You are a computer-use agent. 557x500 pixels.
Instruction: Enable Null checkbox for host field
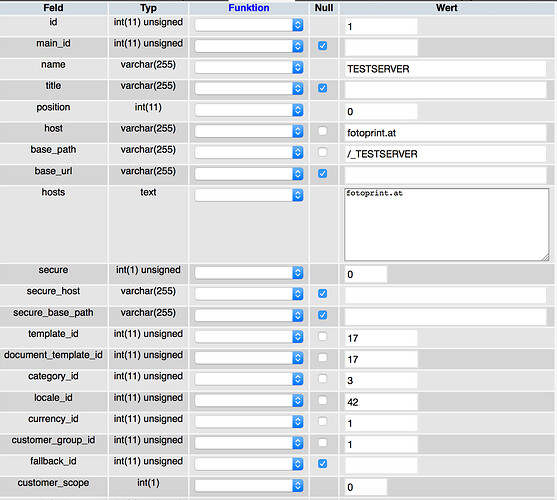pyautogui.click(x=323, y=131)
